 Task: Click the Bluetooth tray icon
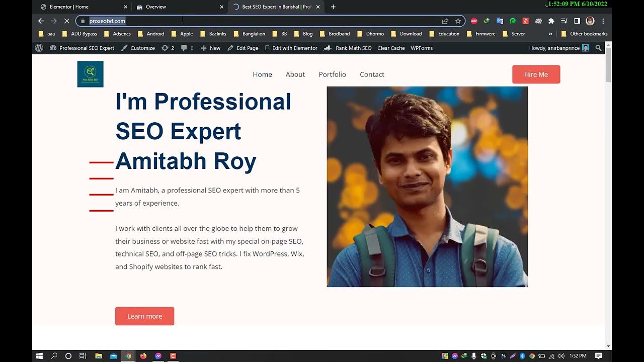tap(522, 356)
